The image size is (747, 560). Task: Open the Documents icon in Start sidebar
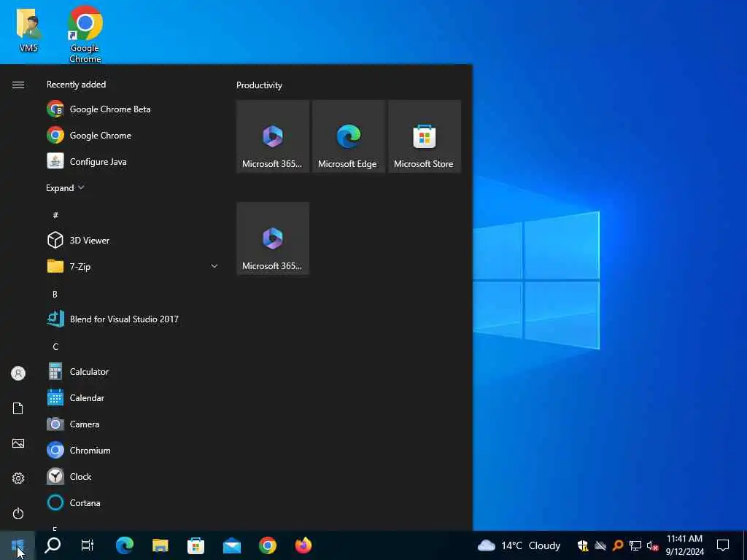18,408
